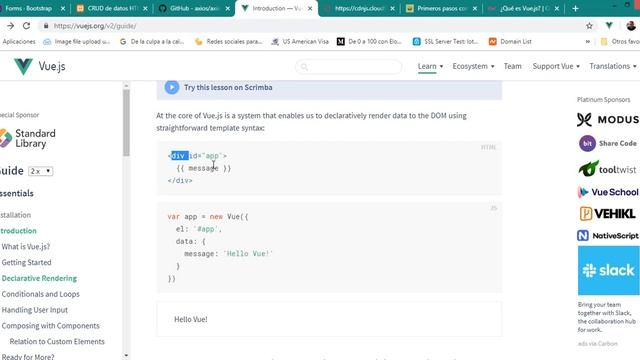
Task: Open the Domain List bookmark
Action: pos(510,42)
